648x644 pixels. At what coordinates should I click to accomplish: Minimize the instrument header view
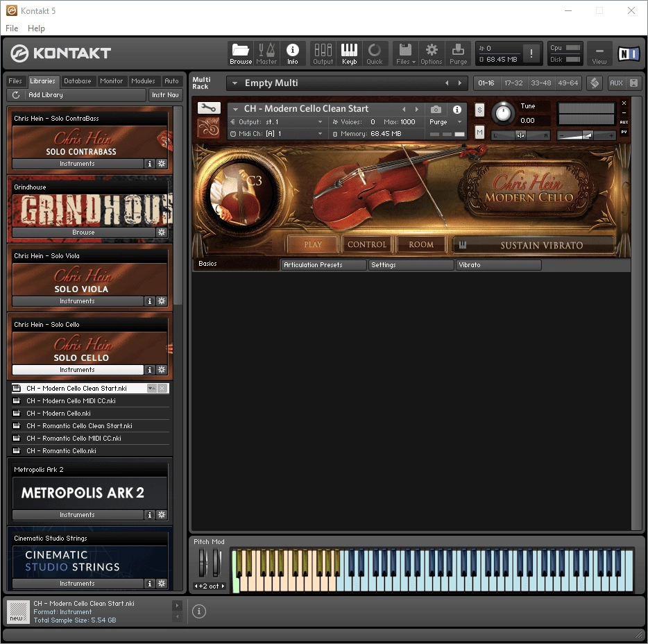[x=624, y=113]
